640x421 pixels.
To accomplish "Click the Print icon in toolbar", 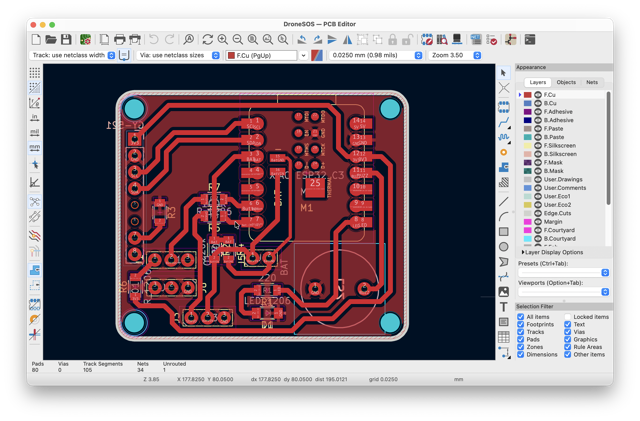I will pyautogui.click(x=120, y=40).
